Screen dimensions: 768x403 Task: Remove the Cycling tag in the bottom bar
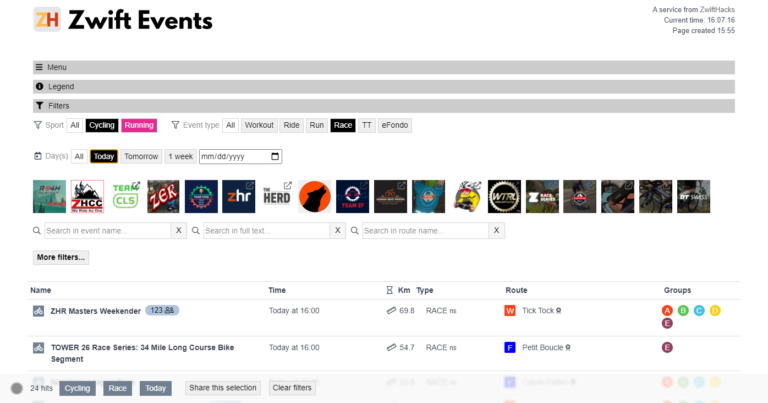77,388
